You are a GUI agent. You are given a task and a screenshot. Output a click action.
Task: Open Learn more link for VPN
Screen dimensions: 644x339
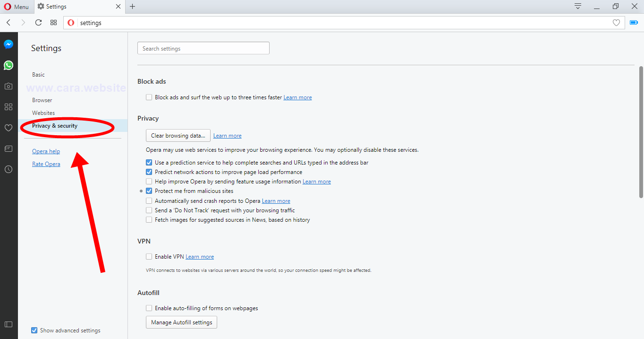(200, 257)
